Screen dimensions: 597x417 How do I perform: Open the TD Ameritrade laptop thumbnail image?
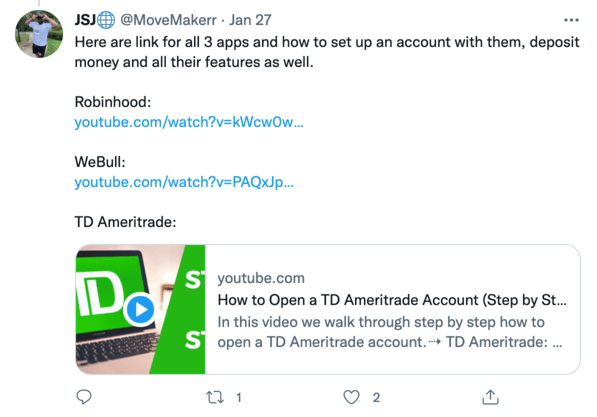click(140, 310)
